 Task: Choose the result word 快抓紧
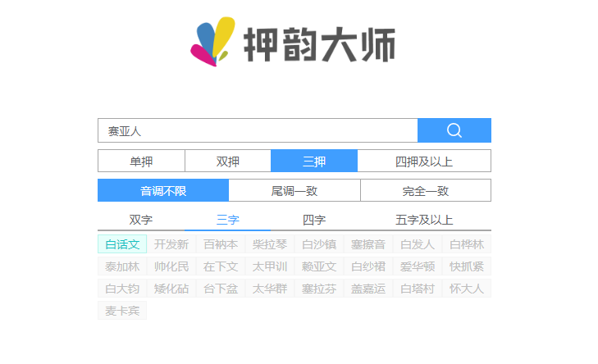pyautogui.click(x=467, y=266)
